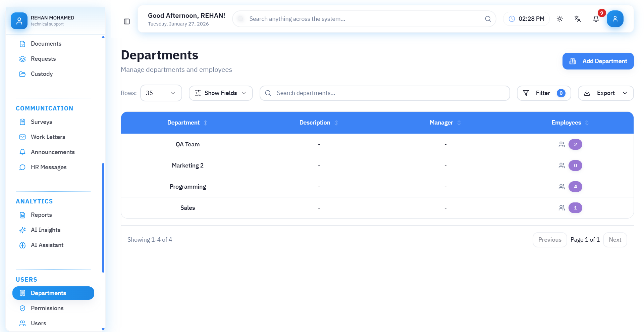Open the Filter button

pos(543,93)
